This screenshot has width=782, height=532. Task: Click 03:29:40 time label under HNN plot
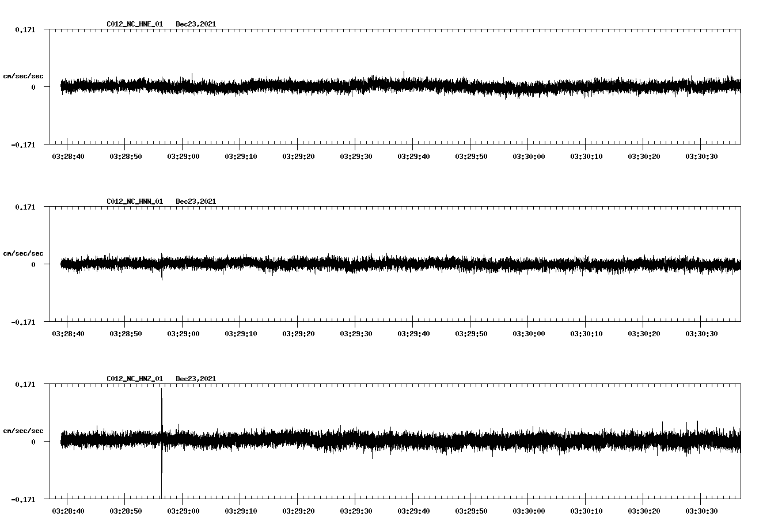tap(413, 333)
